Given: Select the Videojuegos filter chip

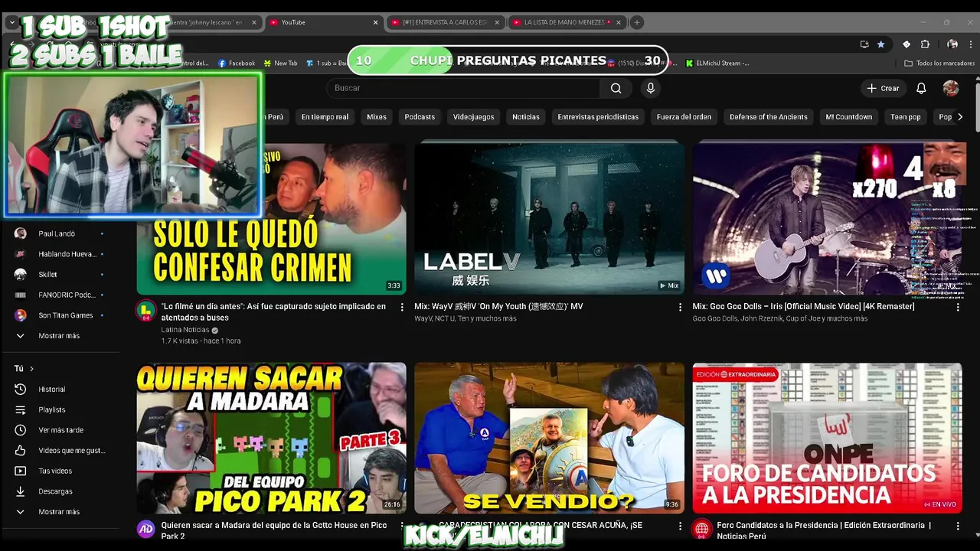Looking at the screenshot, I should (x=473, y=117).
